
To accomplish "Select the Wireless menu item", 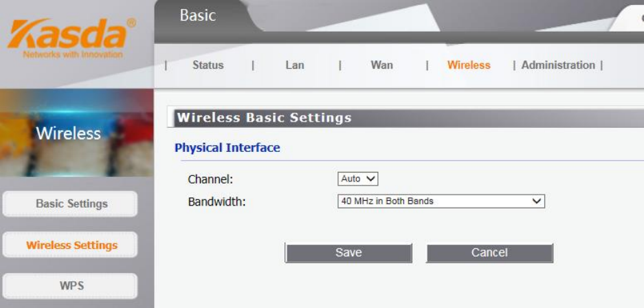I will click(469, 65).
